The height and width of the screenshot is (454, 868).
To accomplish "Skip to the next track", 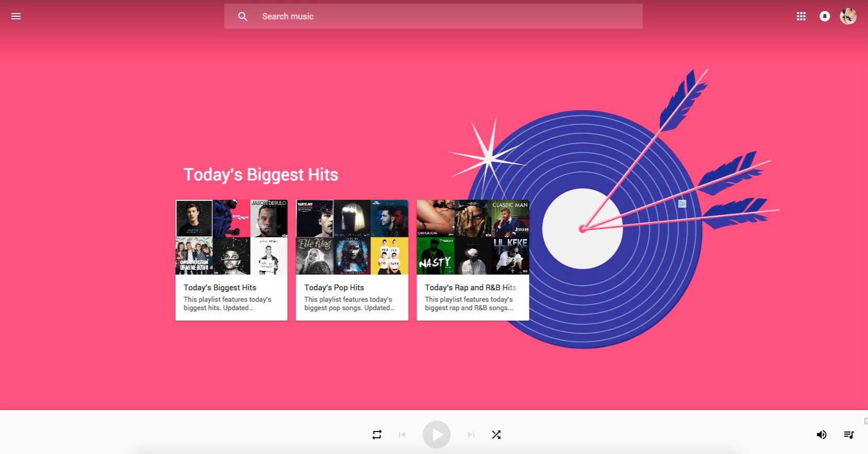I will [x=471, y=435].
